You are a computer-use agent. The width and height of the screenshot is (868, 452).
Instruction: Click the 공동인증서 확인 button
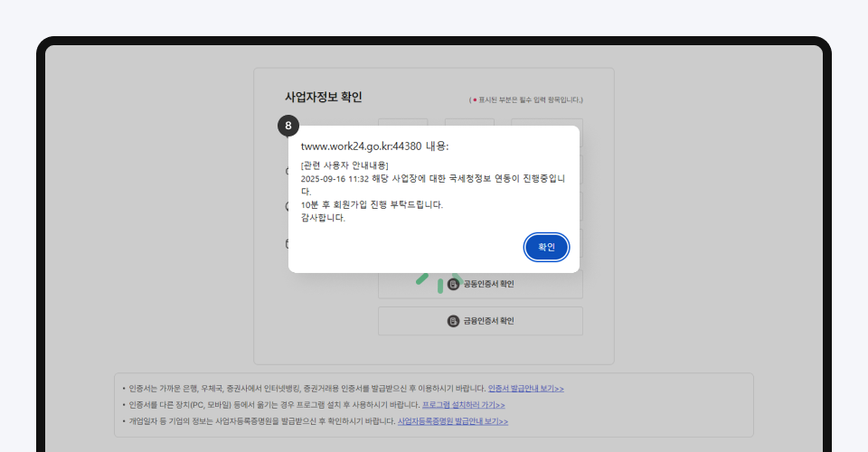(480, 284)
